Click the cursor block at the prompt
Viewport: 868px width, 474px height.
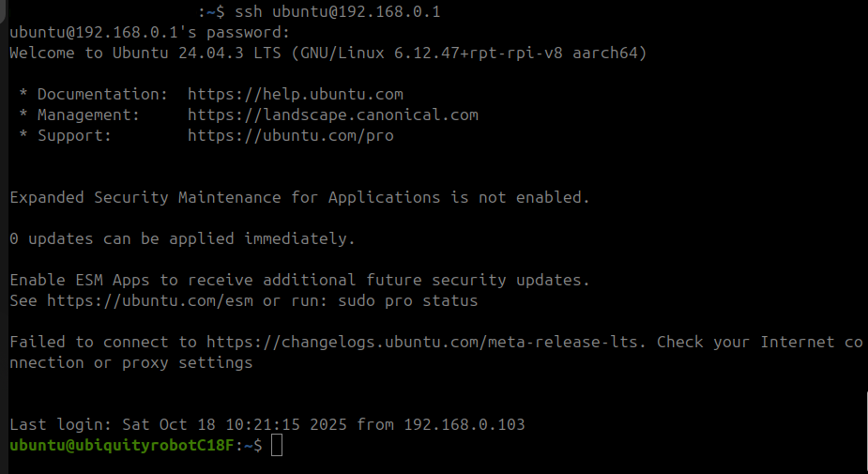coord(277,446)
